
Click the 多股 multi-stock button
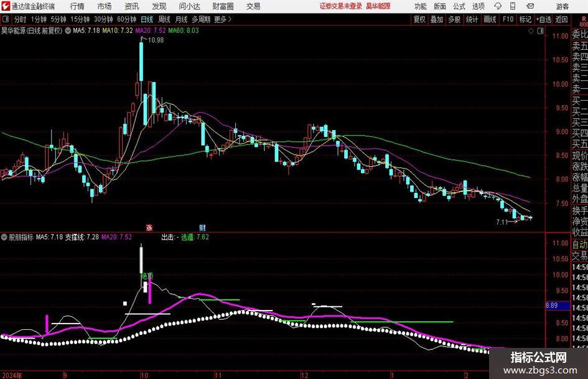click(x=454, y=19)
